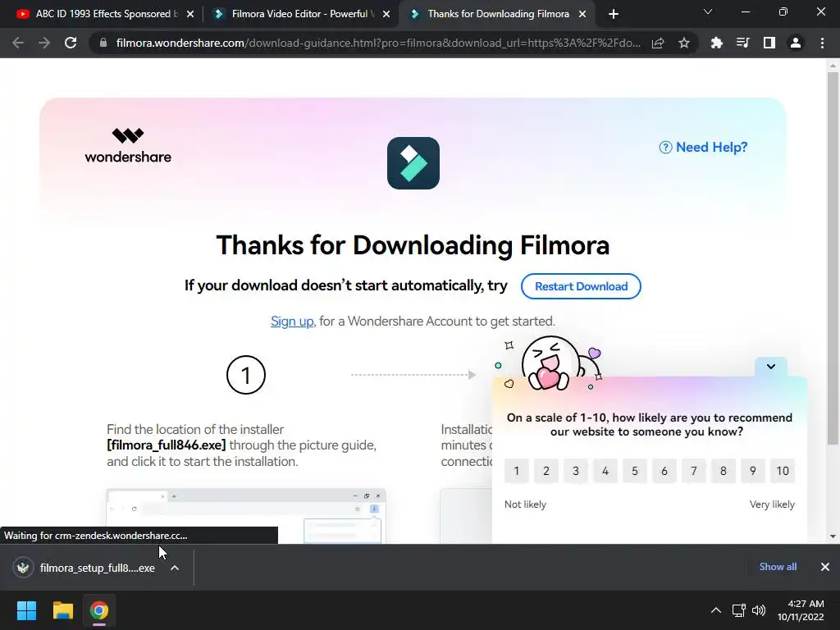The height and width of the screenshot is (630, 840).
Task: Rate 3 on the recommendation survey
Action: pyautogui.click(x=575, y=471)
